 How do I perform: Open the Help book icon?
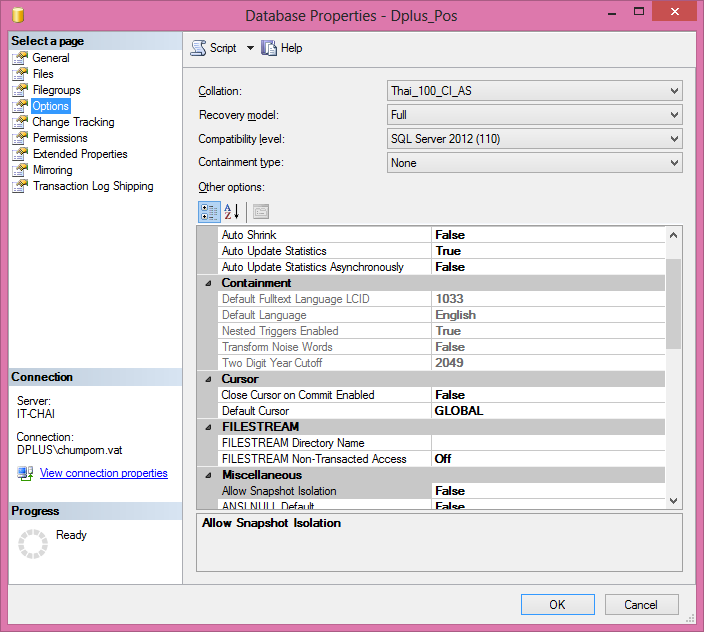tap(269, 48)
